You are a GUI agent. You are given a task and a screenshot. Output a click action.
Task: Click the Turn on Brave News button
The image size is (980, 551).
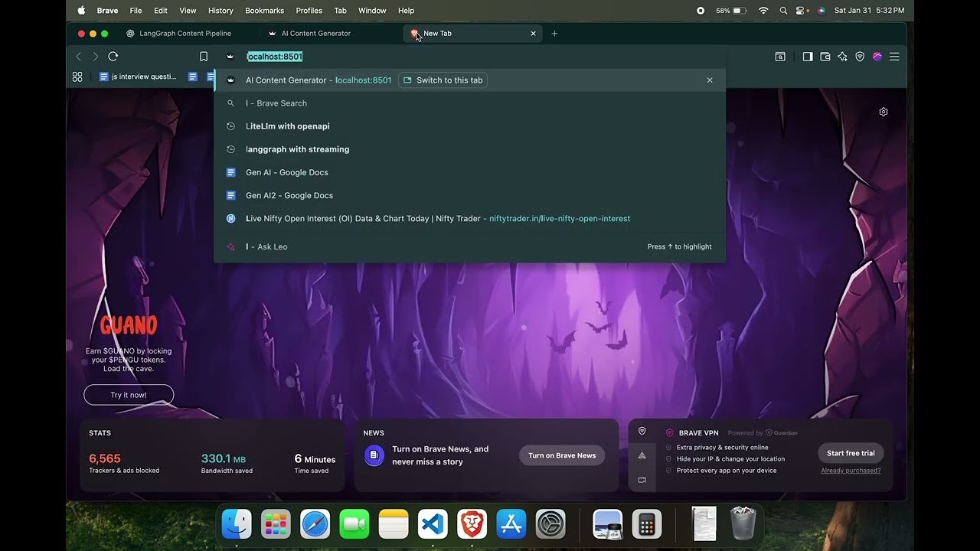(562, 455)
